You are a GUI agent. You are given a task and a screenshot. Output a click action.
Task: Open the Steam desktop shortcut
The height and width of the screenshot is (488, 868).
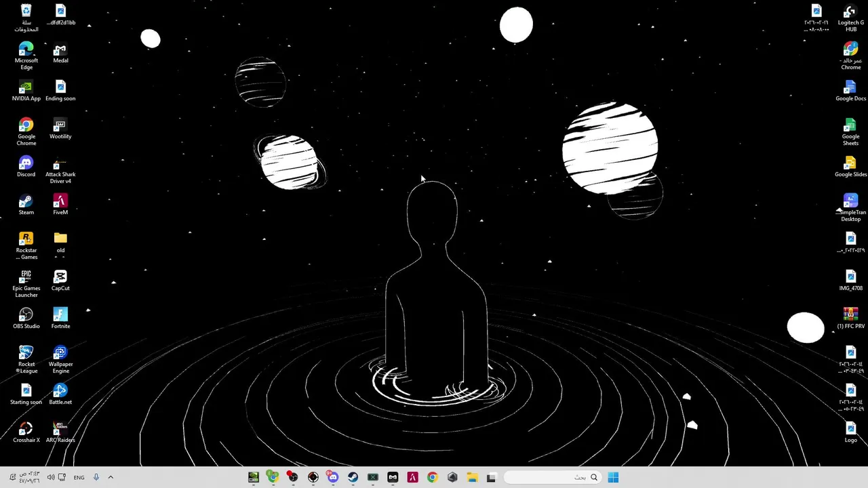(x=26, y=204)
